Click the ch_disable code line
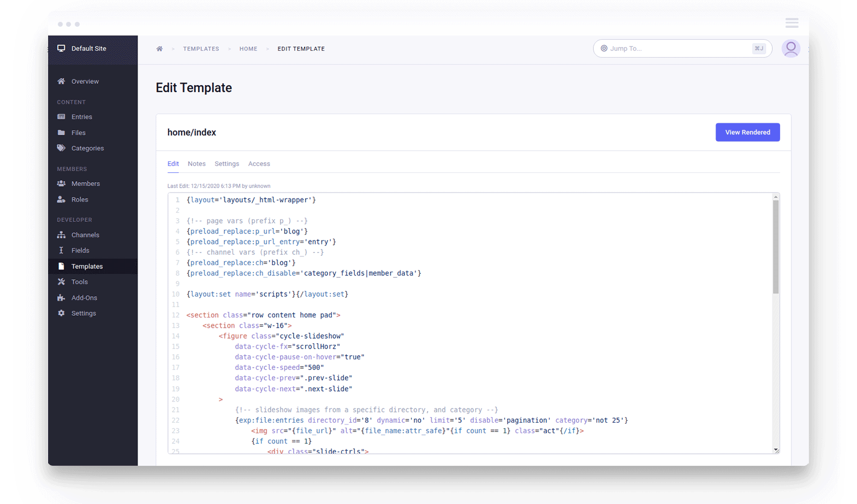 click(x=304, y=273)
